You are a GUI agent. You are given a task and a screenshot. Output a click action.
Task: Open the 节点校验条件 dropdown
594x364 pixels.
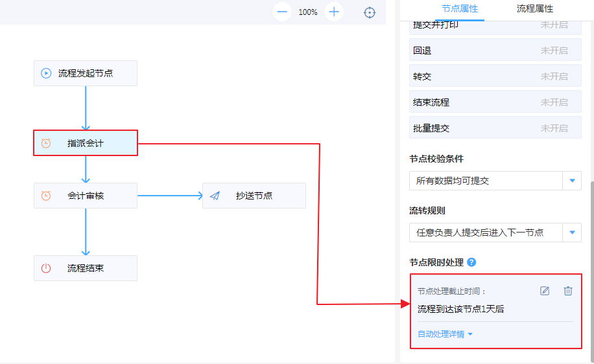coord(572,181)
